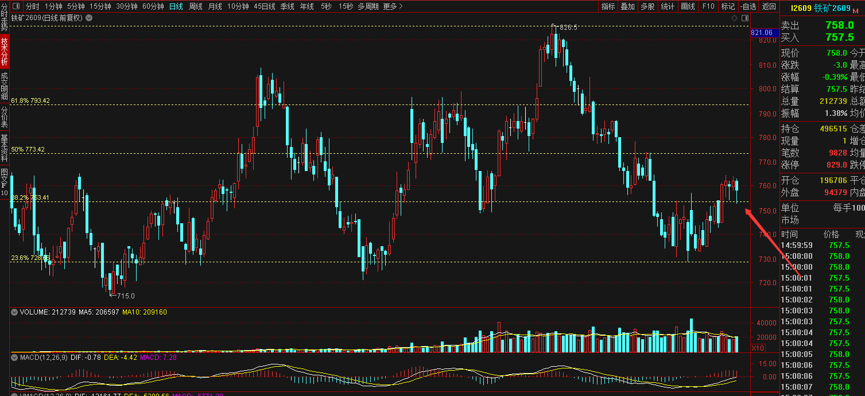Switch to the 年线 yearly tab

coord(307,7)
